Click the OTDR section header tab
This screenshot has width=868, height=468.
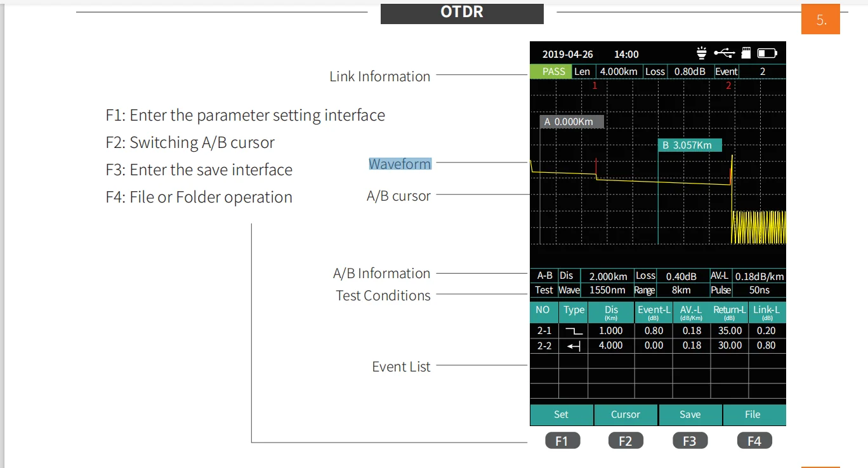(x=462, y=13)
